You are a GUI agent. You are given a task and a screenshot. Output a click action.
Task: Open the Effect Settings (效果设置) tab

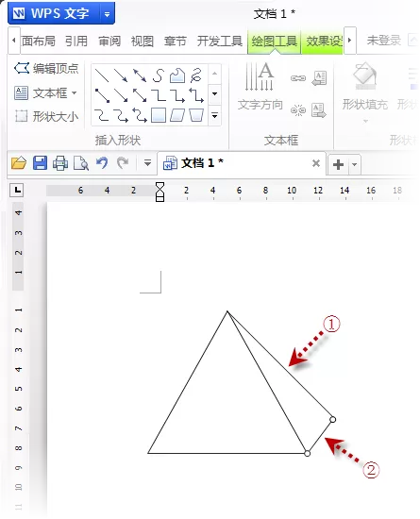click(x=323, y=41)
